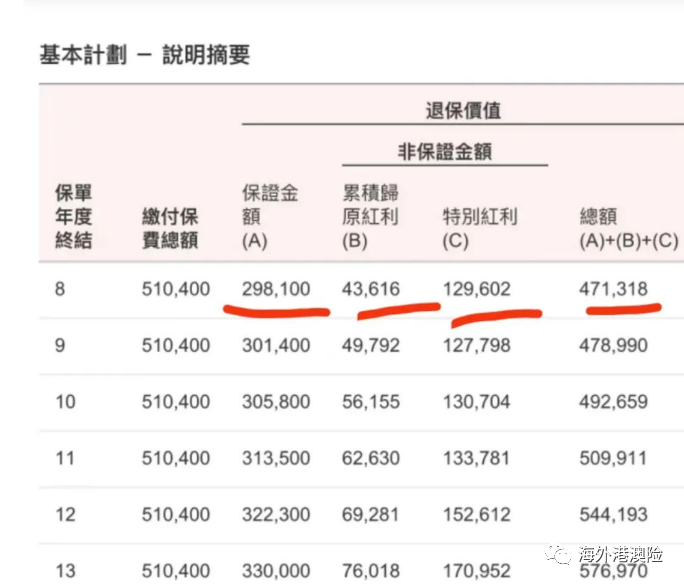Click guaranteed amount 298,100
The width and height of the screenshot is (684, 584).
point(276,289)
